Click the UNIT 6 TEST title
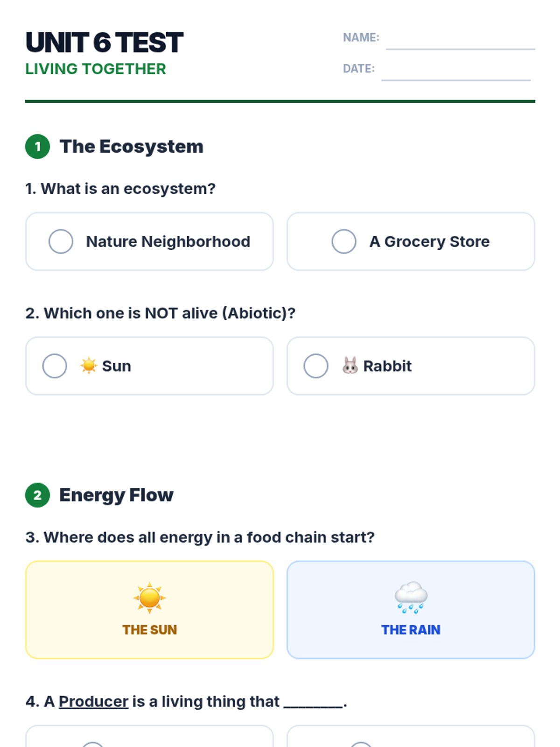The image size is (560, 747). coord(105,42)
